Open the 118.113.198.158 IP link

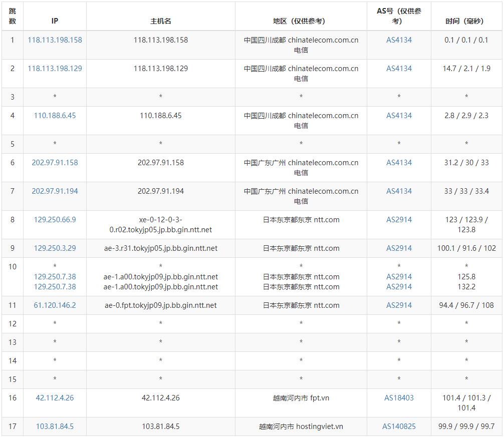coord(55,40)
